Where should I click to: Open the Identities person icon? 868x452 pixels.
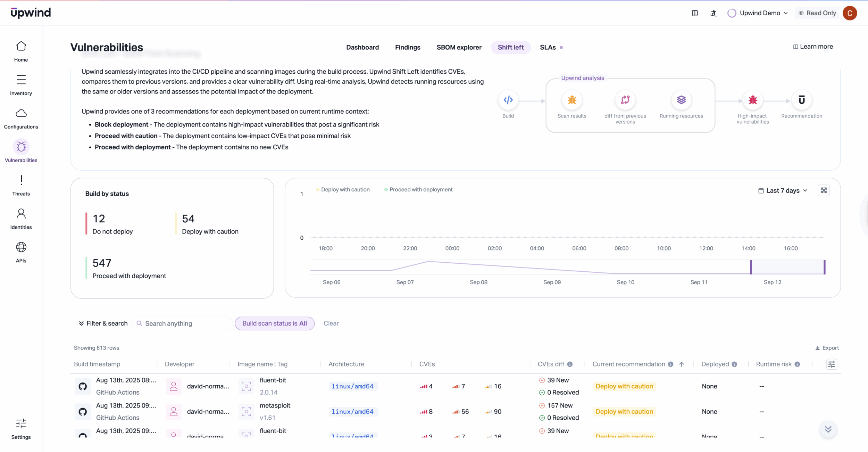tap(21, 213)
